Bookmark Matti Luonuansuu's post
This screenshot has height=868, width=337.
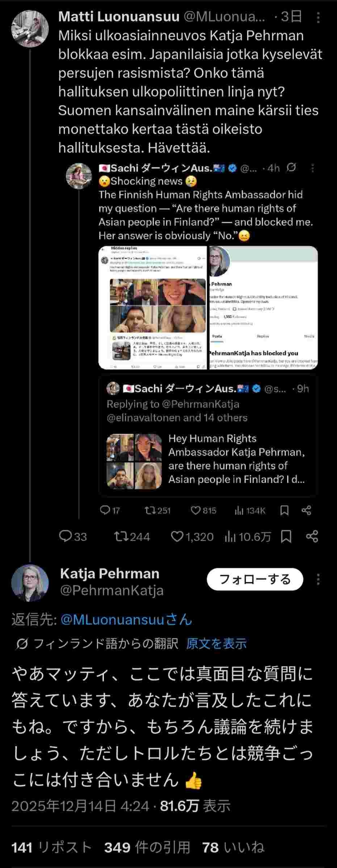click(286, 536)
